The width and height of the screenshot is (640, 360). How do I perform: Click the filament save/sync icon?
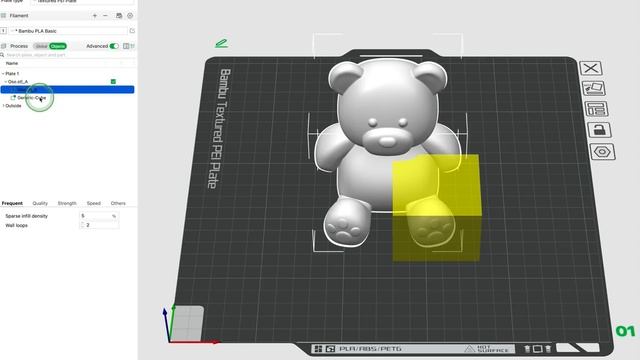tap(119, 16)
